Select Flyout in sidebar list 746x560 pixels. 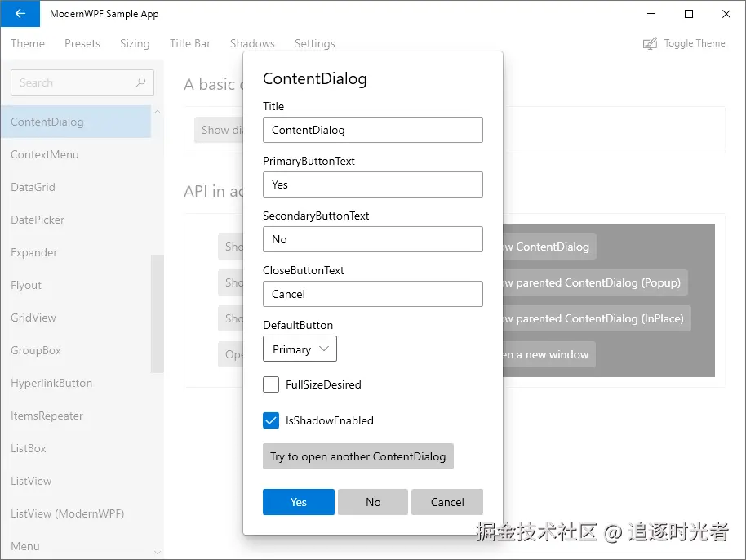point(76,285)
